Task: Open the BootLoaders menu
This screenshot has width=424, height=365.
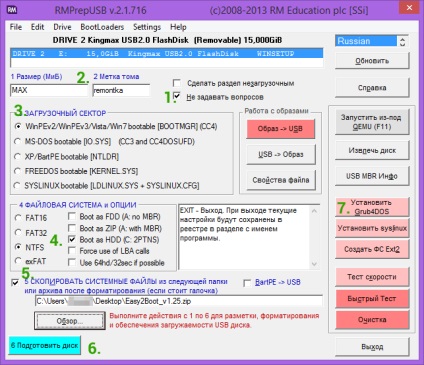Action: [102, 27]
